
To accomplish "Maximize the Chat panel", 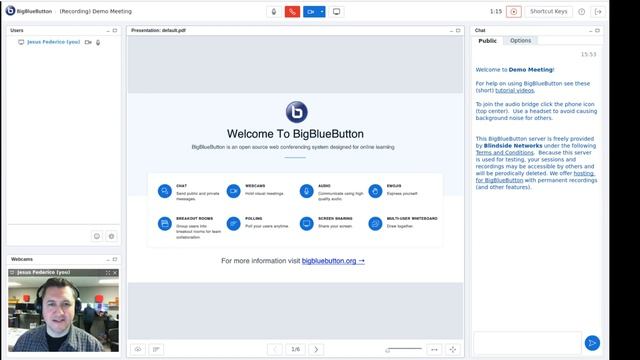I will click(598, 31).
